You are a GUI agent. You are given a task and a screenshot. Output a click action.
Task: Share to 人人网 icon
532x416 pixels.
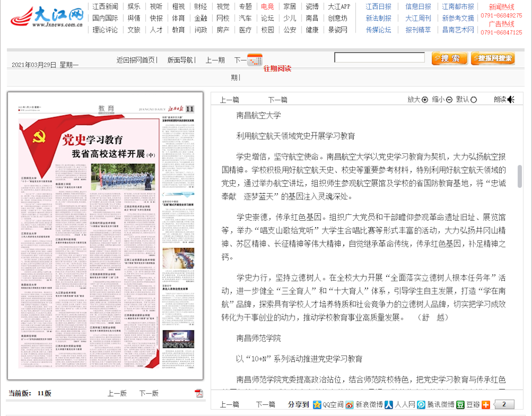[x=389, y=404]
